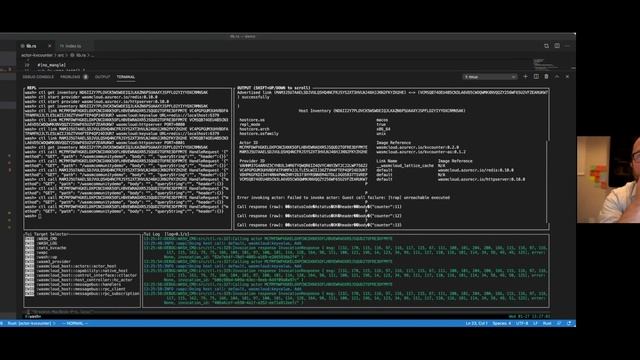
Task: Click the Rust language mode status
Action: coord(547,324)
